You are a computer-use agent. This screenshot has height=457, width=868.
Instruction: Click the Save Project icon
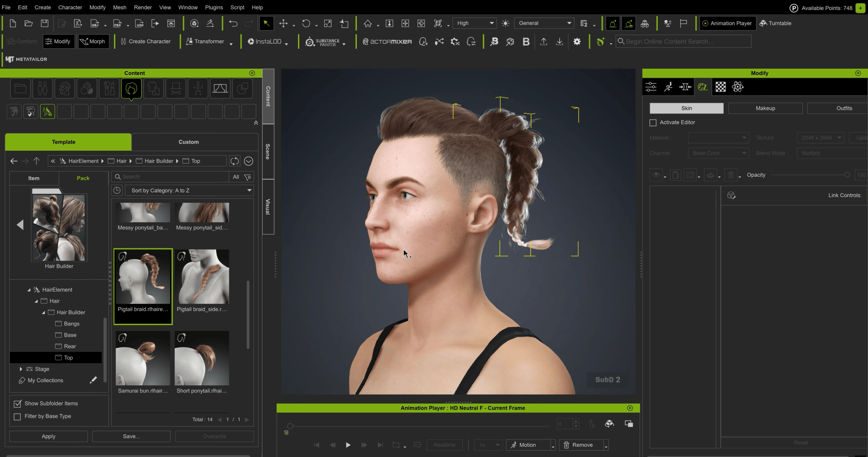pyautogui.click(x=45, y=23)
